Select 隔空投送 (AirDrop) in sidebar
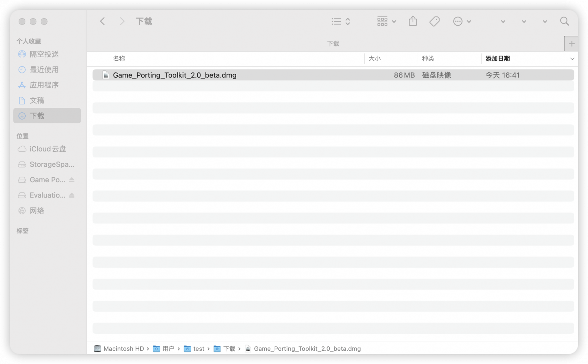The image size is (588, 364). tap(47, 54)
